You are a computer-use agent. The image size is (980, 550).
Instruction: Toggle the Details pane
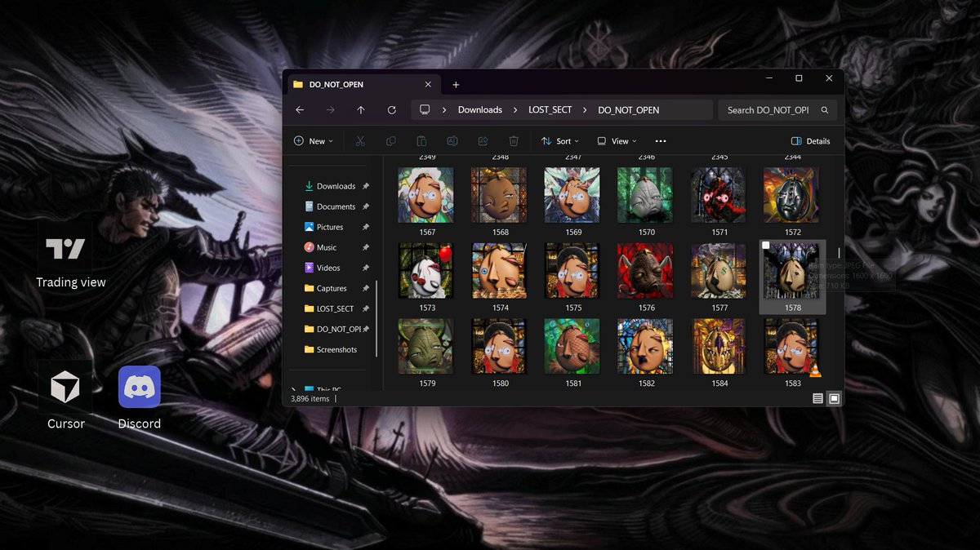pos(811,141)
